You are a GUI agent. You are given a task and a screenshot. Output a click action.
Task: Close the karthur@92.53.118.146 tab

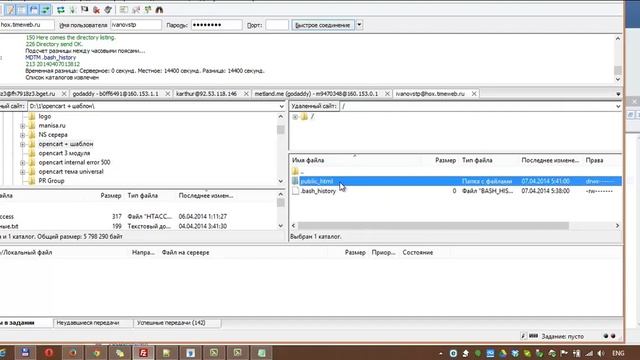click(246, 94)
